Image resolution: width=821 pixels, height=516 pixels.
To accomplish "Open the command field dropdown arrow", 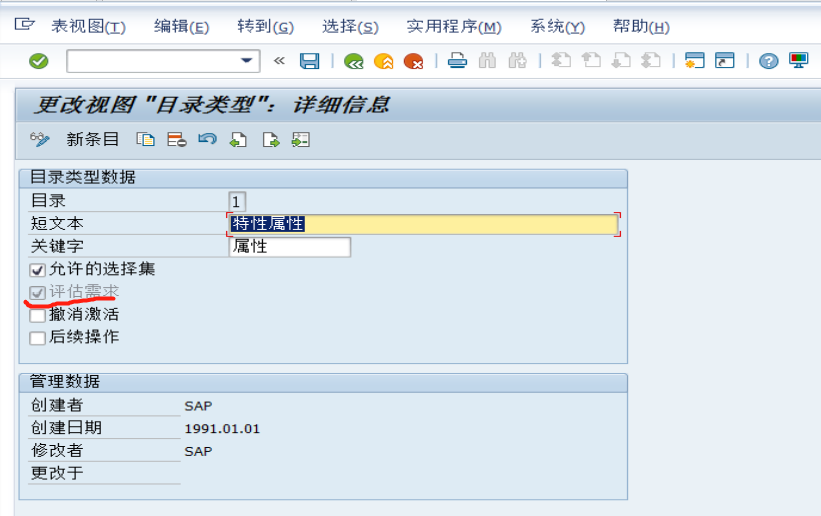I will click(246, 61).
